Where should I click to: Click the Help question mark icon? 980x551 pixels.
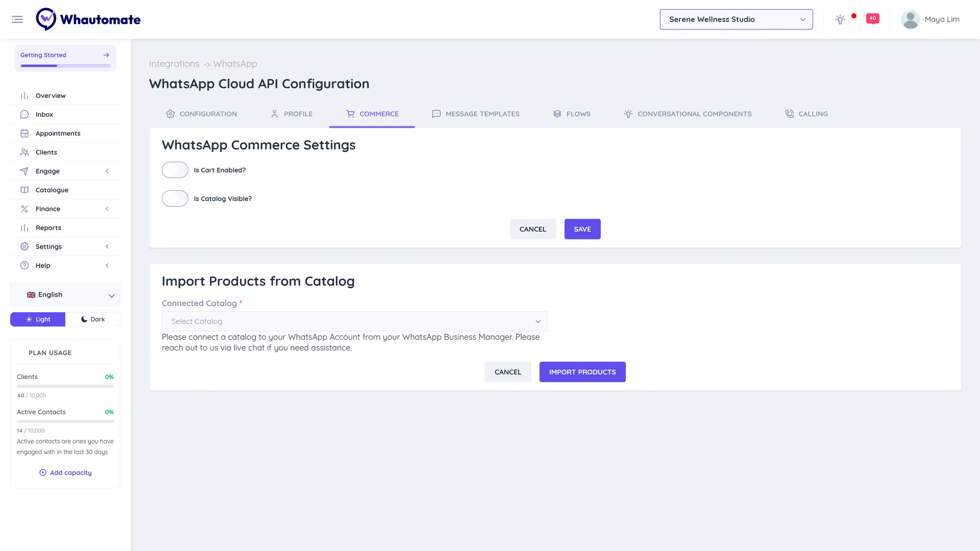pyautogui.click(x=24, y=266)
